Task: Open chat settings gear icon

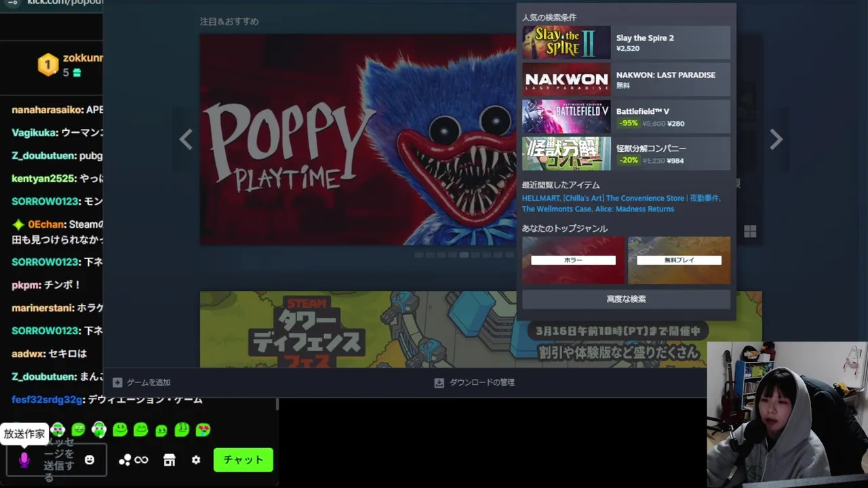Action: click(196, 460)
